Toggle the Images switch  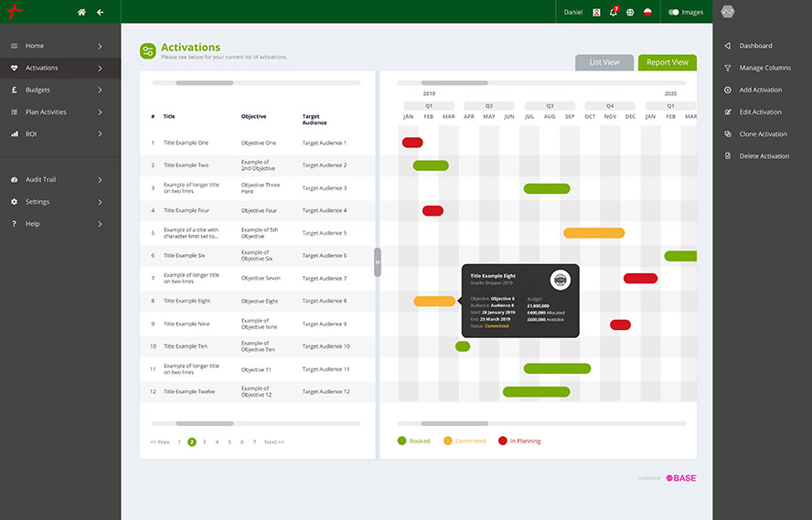[x=674, y=12]
